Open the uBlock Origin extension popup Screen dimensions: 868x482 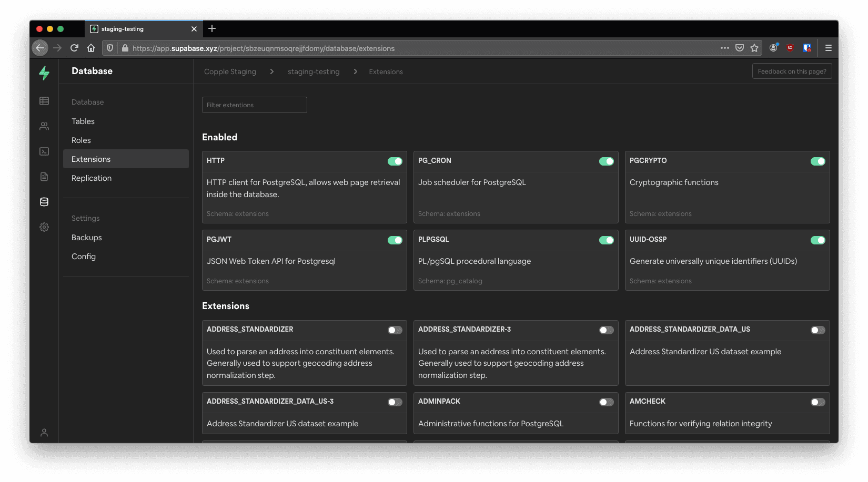pos(790,48)
